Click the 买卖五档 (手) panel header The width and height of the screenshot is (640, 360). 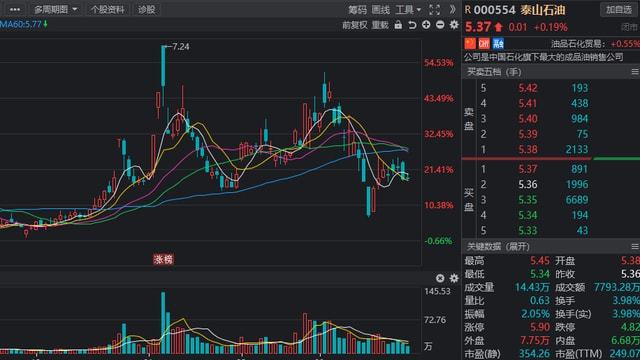click(494, 72)
